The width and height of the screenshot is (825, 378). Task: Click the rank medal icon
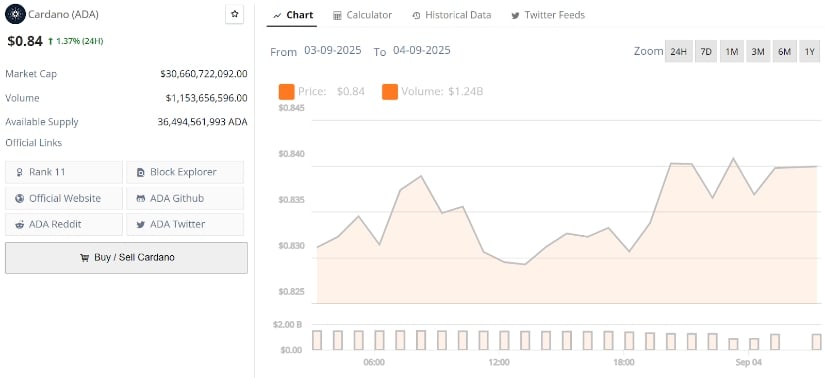click(x=19, y=172)
